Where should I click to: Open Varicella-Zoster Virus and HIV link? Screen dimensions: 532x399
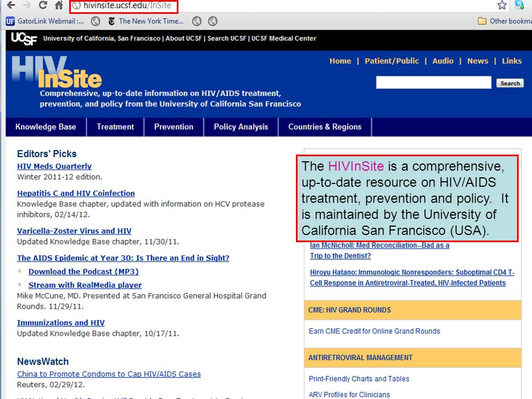point(74,231)
